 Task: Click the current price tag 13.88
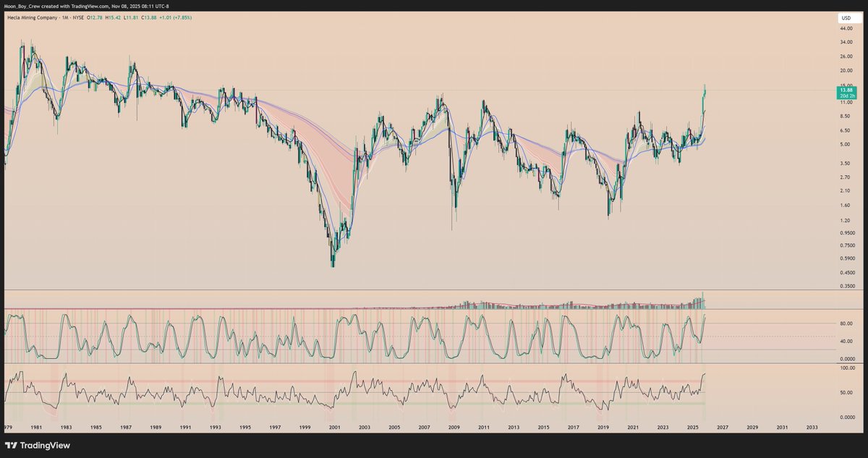[846, 90]
